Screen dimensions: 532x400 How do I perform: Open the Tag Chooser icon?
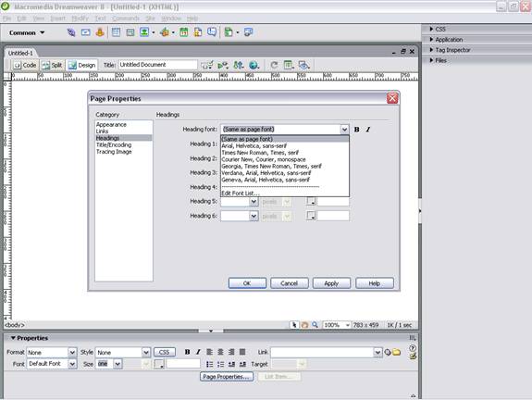click(x=249, y=32)
